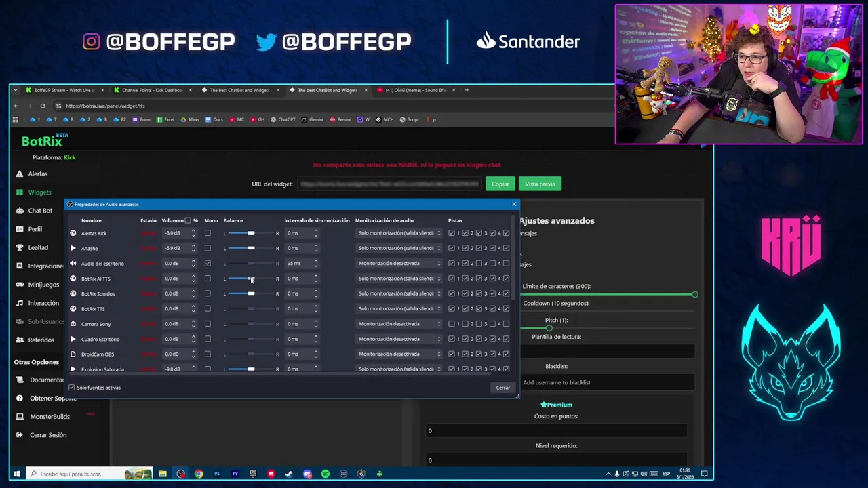Click the Audio del escritorio speaker icon
Viewport: 868px width, 488px height.
[73, 263]
